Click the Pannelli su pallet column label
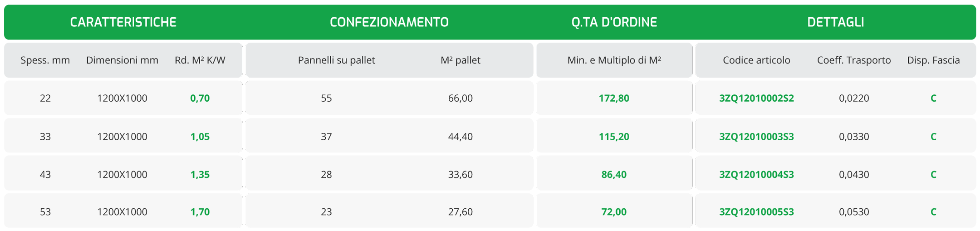 [336, 60]
